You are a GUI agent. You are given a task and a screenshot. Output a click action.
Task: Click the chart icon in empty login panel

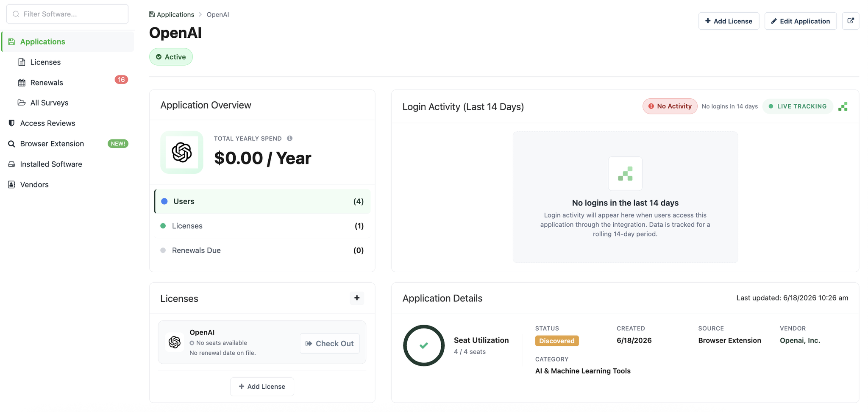point(625,173)
